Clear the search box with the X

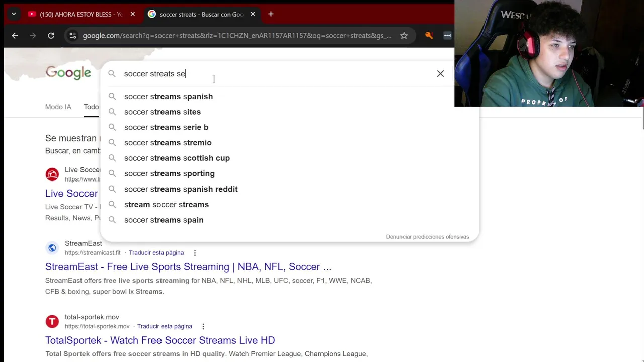(440, 74)
